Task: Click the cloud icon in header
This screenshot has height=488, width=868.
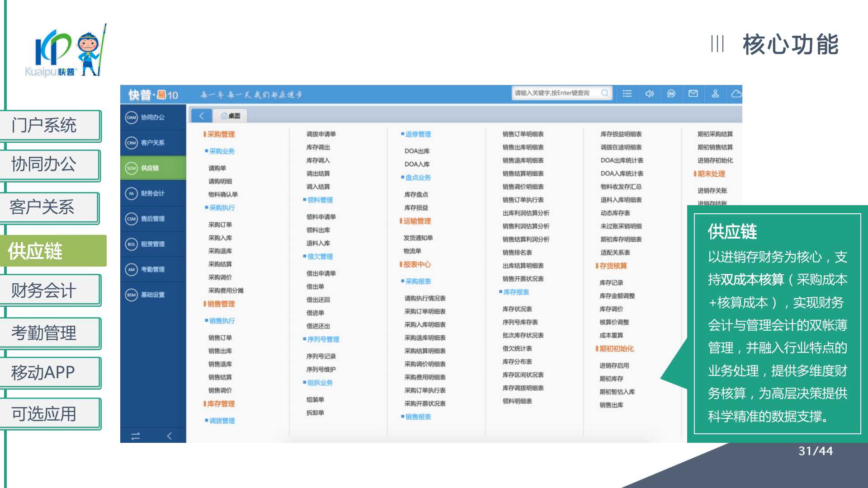Action: (x=736, y=94)
